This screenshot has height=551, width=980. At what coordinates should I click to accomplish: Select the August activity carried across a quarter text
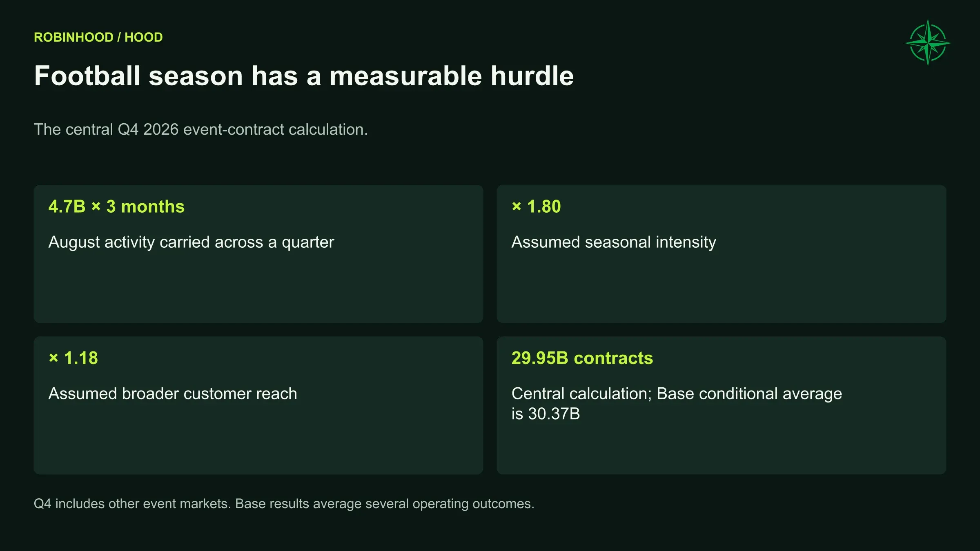(191, 242)
